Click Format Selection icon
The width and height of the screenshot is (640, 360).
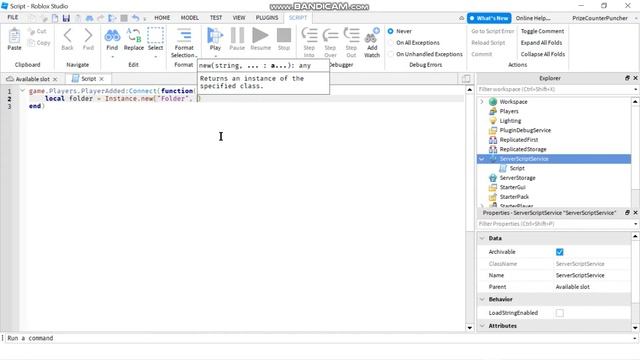(184, 36)
